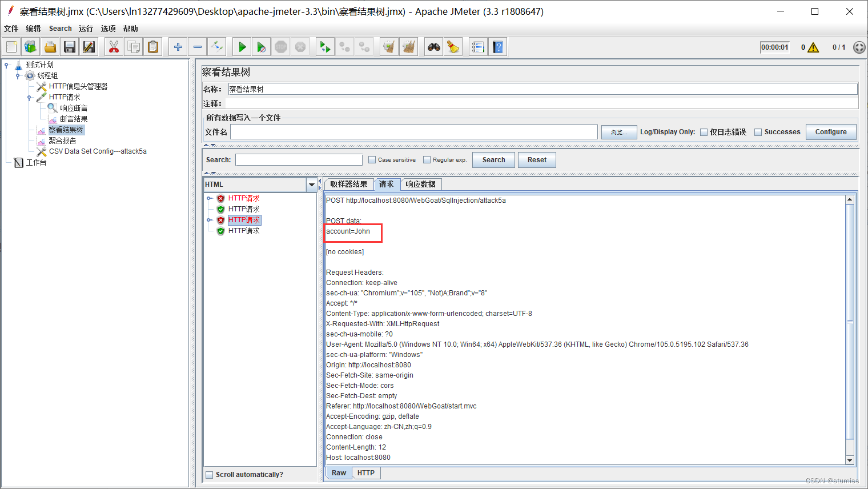Open the 选项 menu
868x489 pixels.
108,29
